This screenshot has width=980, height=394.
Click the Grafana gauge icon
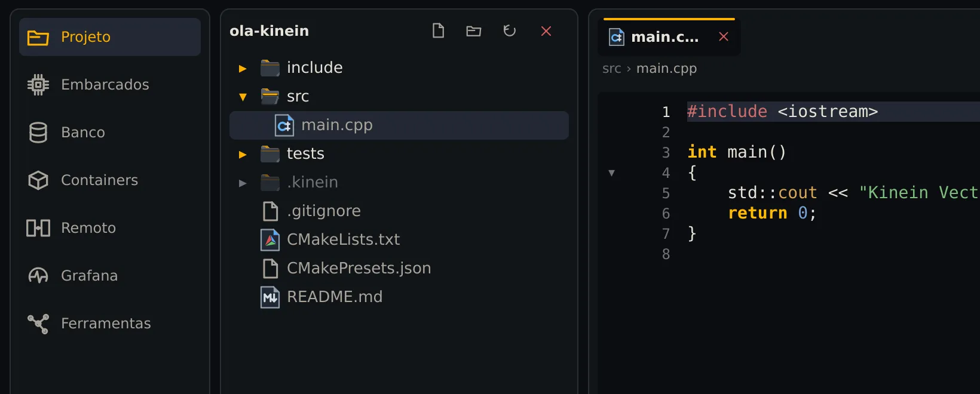click(x=38, y=276)
